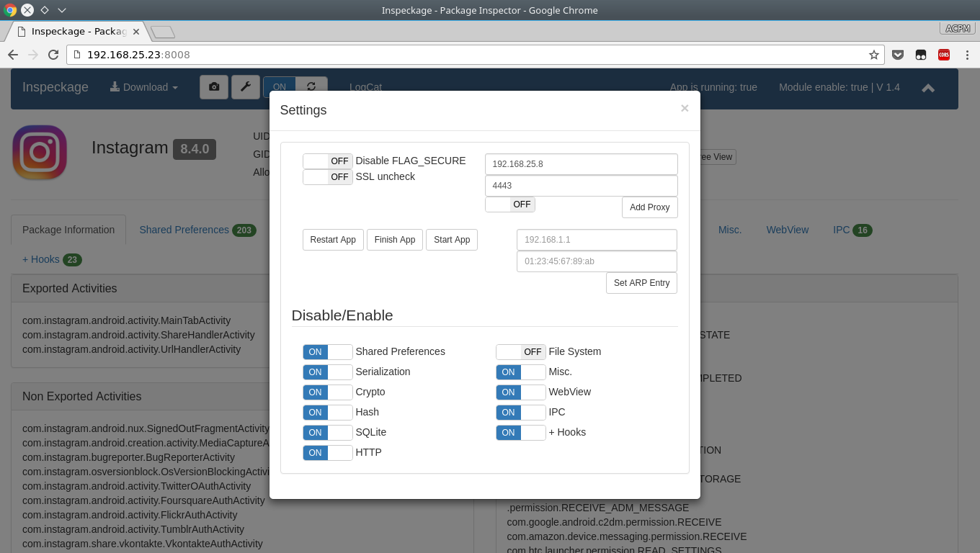
Task: Expand the window options chevron in titlebar
Action: click(x=63, y=10)
